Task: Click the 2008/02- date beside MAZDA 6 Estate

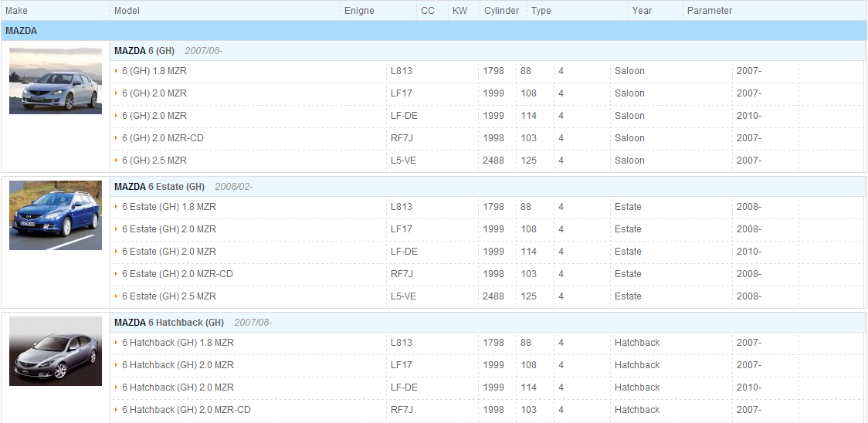Action: pos(234,187)
